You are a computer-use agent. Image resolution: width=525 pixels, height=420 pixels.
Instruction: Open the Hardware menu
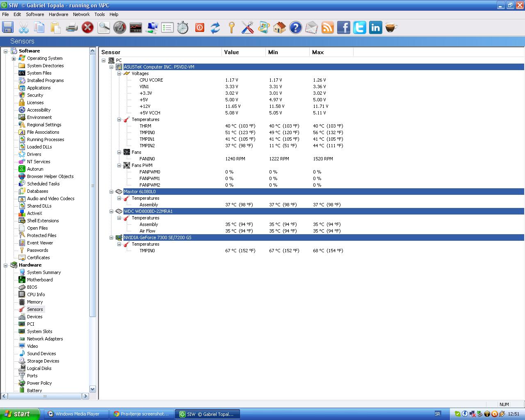coord(58,14)
